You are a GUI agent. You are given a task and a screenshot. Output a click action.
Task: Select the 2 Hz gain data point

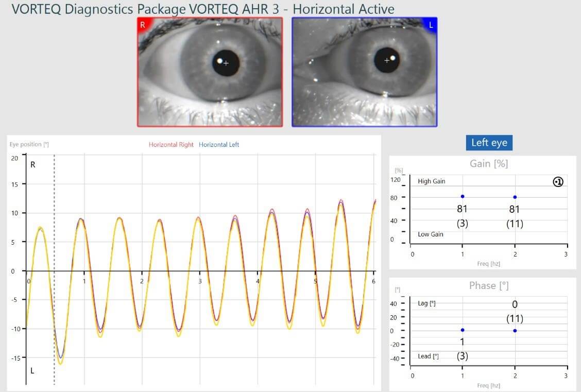(x=515, y=196)
